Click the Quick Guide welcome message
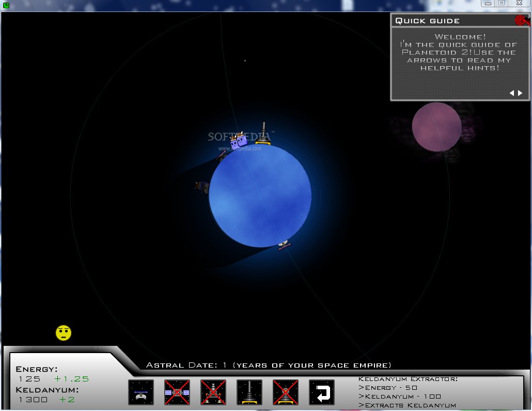The height and width of the screenshot is (411, 532). click(460, 52)
